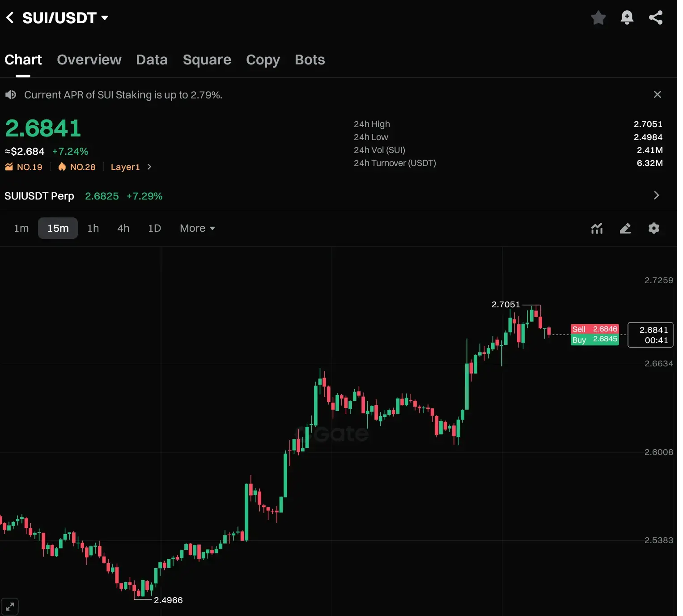
Task: Set a price alert with bell icon
Action: click(x=627, y=18)
